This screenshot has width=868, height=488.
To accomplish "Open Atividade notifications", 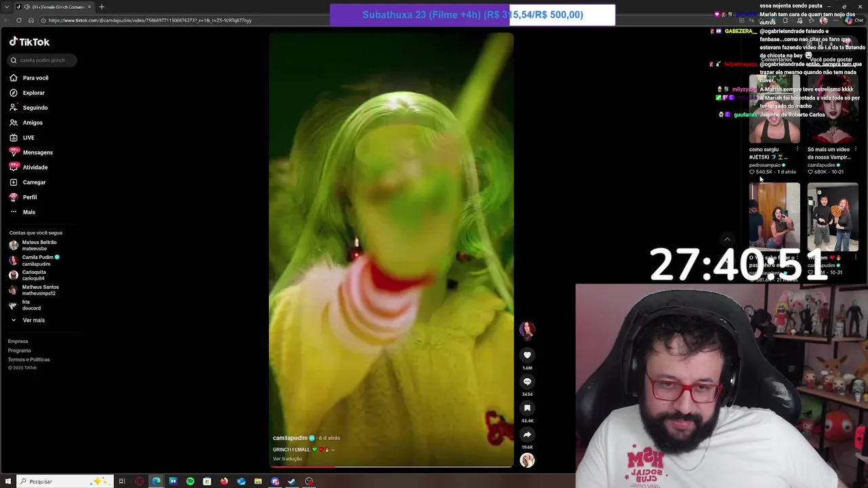I will (28, 167).
